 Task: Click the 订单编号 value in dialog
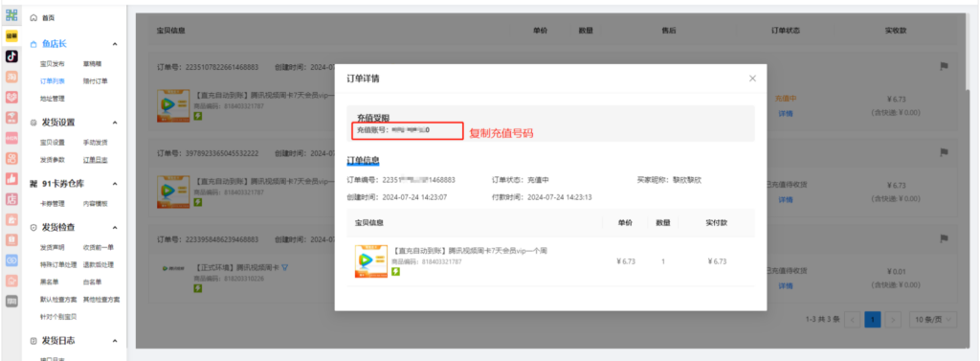point(419,180)
